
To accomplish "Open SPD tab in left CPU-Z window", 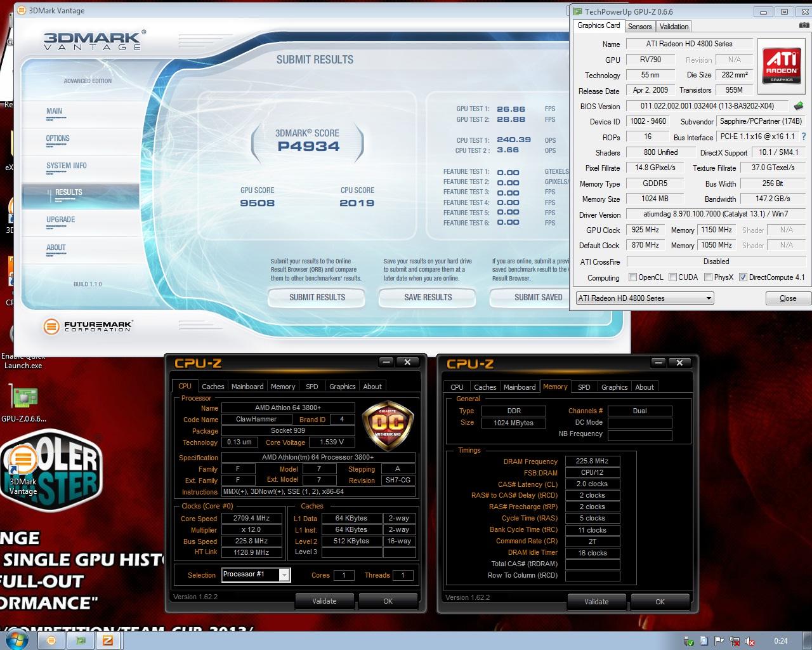I will click(x=311, y=387).
